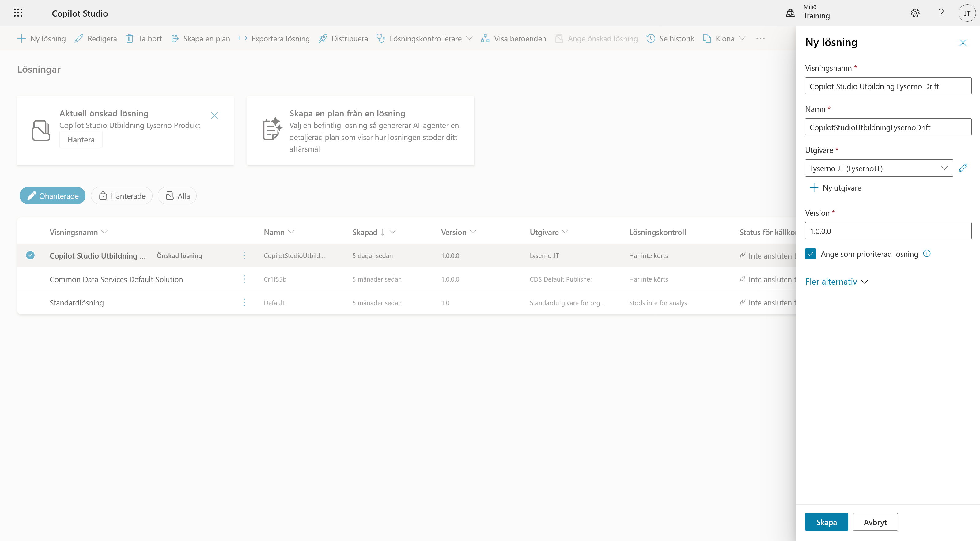This screenshot has width=980, height=541.
Task: Open row menu for Standardlösning
Action: tap(244, 302)
